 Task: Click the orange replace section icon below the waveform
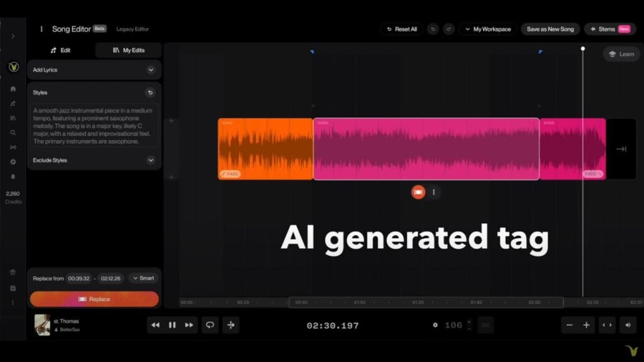[418, 192]
